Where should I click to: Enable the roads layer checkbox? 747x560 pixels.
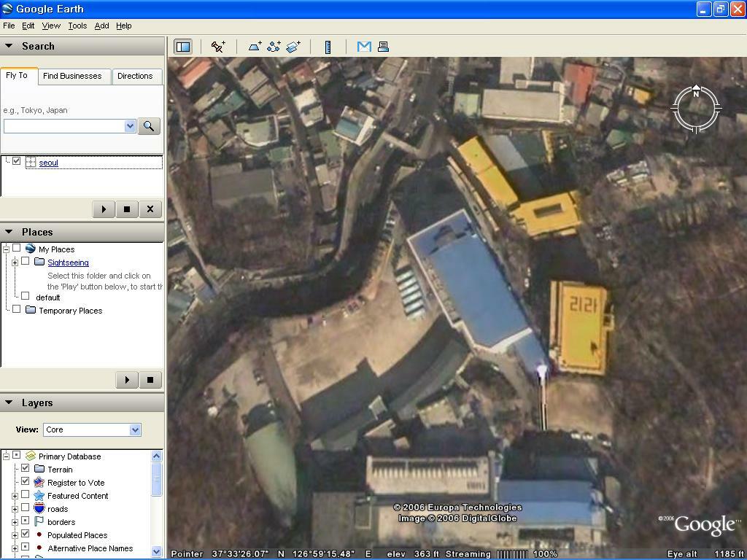(26, 508)
